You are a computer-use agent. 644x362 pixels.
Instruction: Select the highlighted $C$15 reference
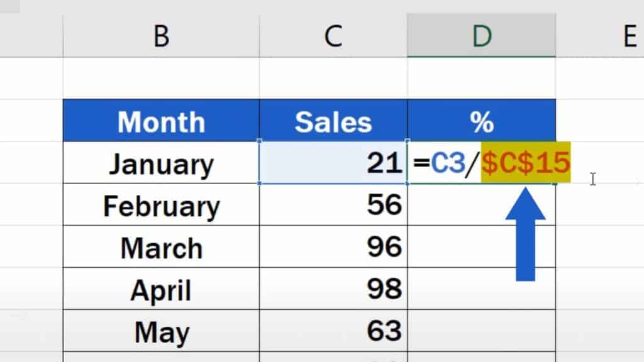click(x=525, y=163)
